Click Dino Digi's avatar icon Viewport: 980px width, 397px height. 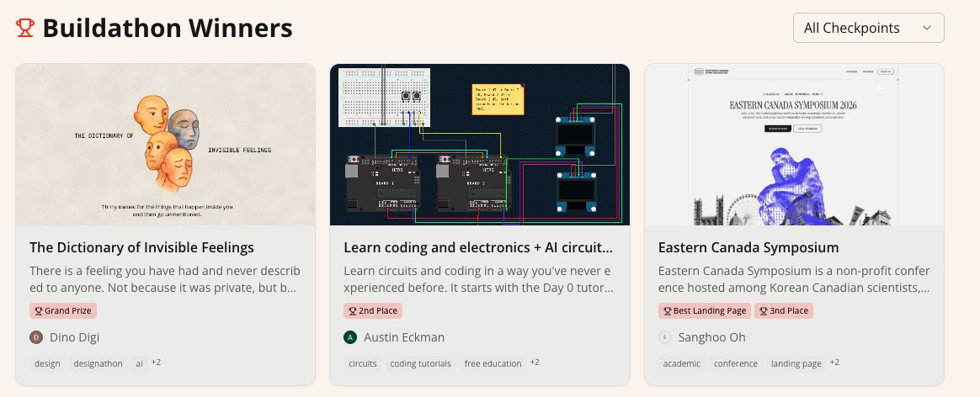[x=36, y=337]
